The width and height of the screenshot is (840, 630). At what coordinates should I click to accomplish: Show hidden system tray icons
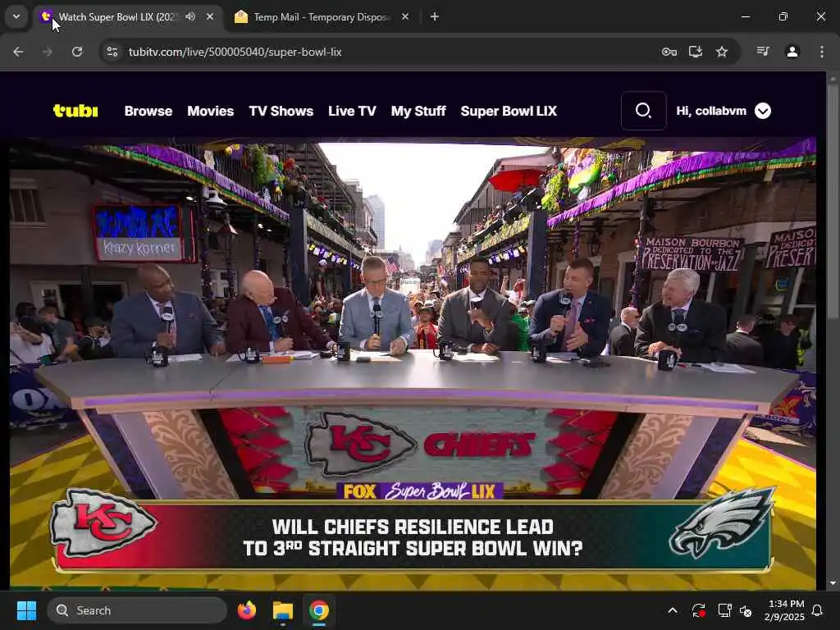tap(673, 610)
